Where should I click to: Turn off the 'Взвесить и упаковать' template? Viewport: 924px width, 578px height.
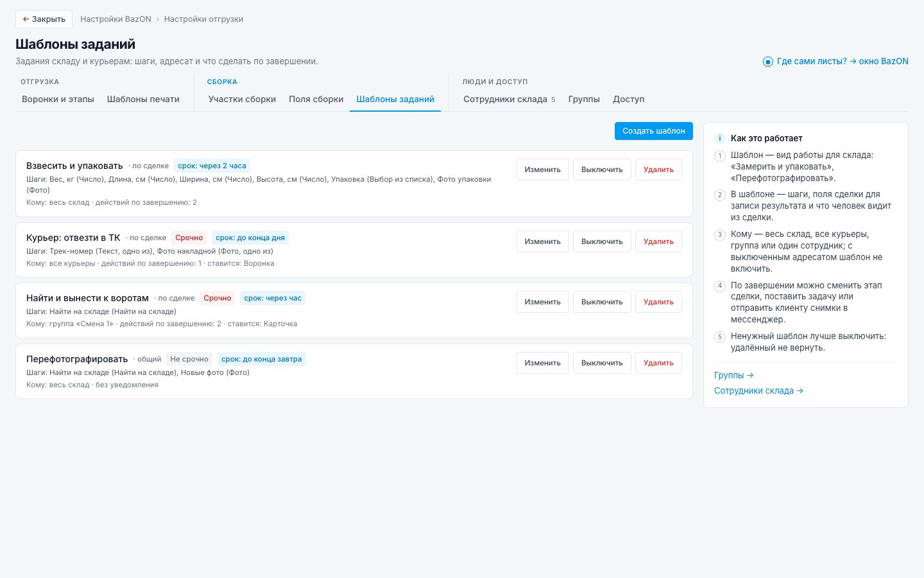point(602,170)
